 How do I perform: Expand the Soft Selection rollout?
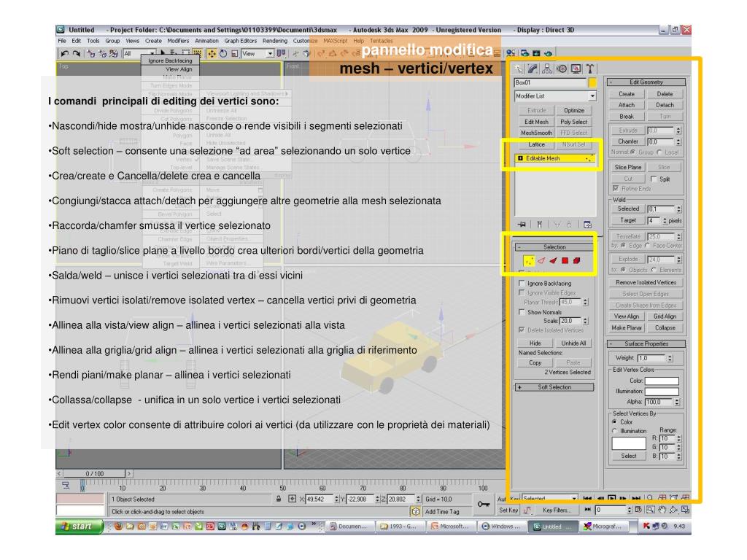pyautogui.click(x=554, y=387)
